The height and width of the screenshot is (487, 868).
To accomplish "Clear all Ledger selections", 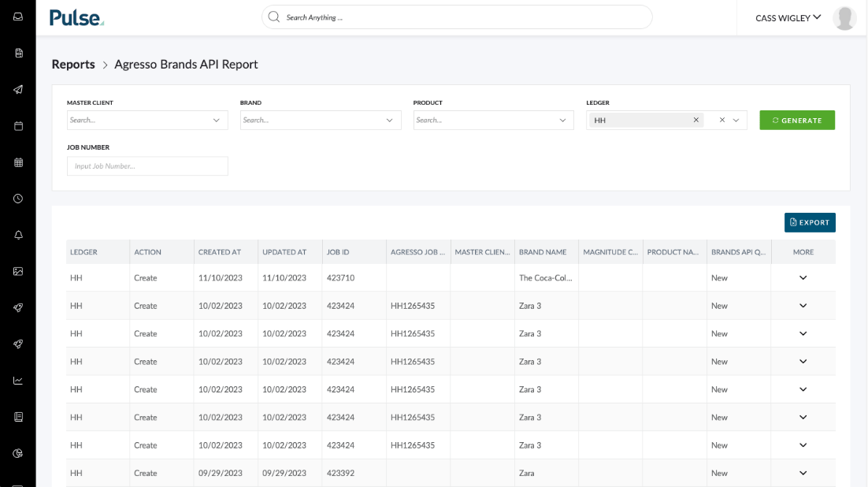I will pyautogui.click(x=721, y=120).
